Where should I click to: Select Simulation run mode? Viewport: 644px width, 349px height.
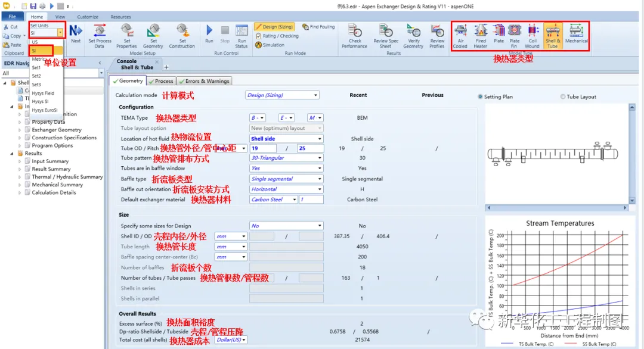pyautogui.click(x=270, y=45)
